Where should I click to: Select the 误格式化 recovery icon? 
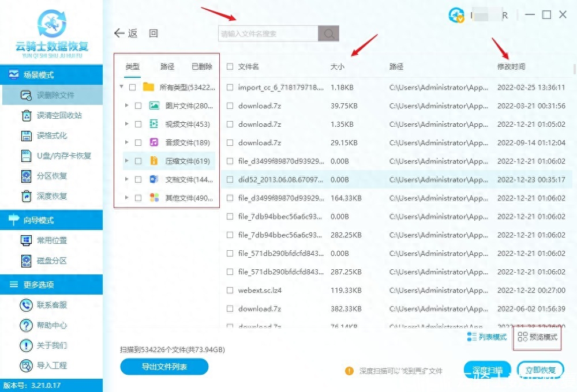tap(26, 135)
